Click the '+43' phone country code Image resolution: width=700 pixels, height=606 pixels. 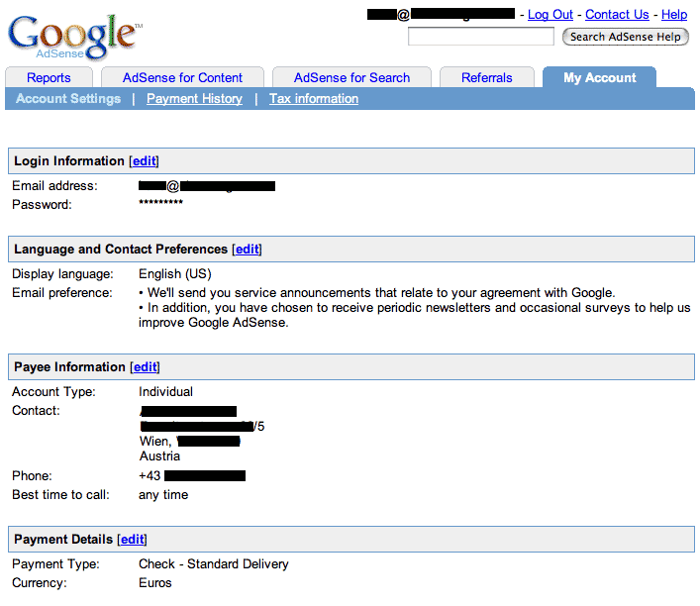[150, 476]
